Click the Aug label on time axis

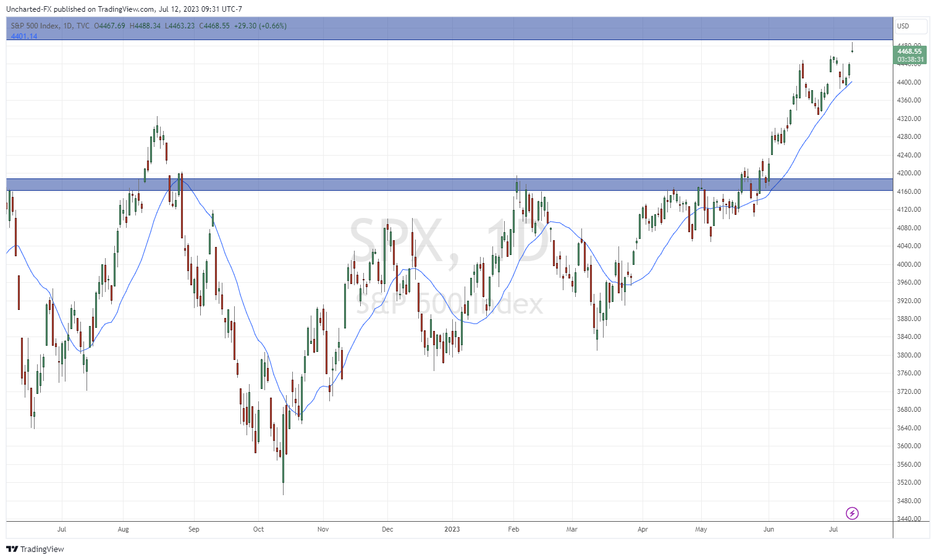124,529
